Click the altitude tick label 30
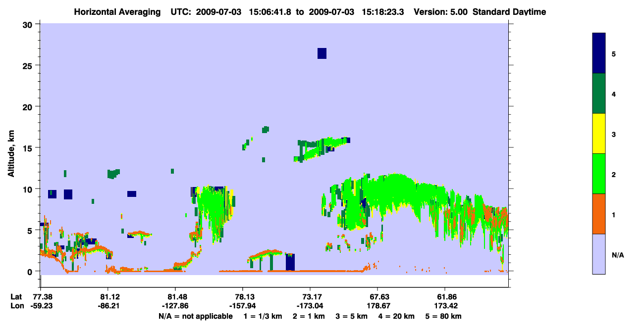The width and height of the screenshot is (644, 330). coord(29,24)
